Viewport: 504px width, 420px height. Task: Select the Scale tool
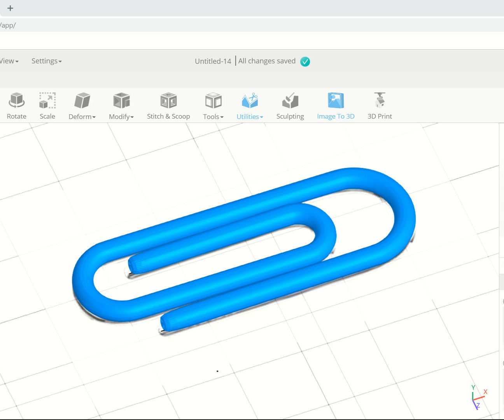(x=47, y=105)
